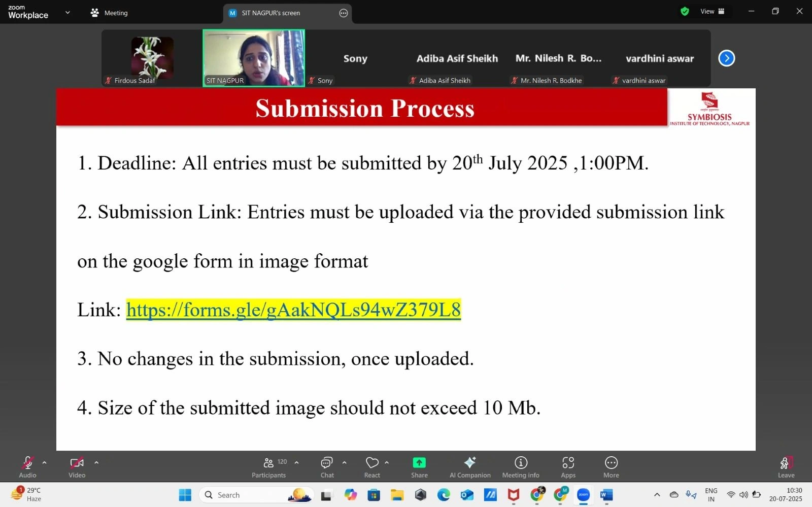
Task: Turn off the camera
Action: (77, 463)
